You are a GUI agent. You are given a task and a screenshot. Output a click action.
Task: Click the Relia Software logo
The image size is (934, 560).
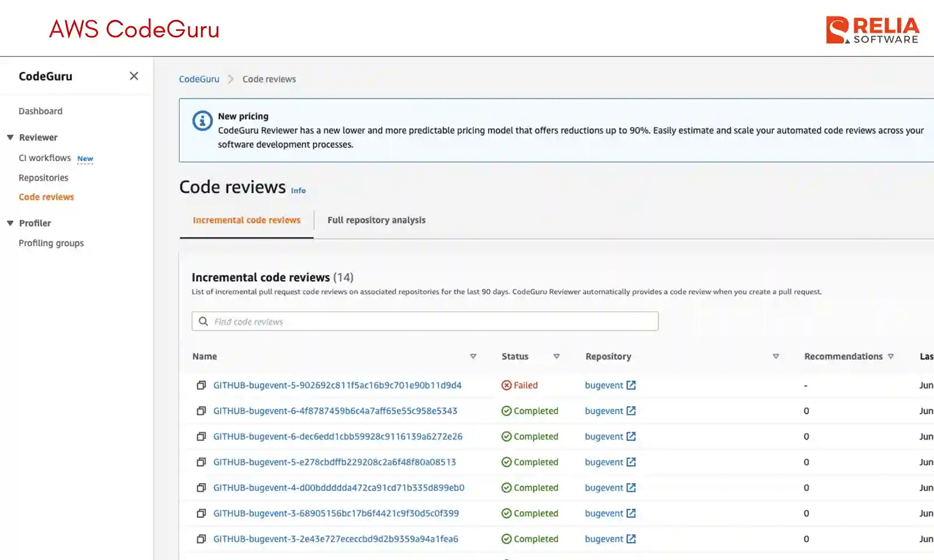pyautogui.click(x=872, y=27)
